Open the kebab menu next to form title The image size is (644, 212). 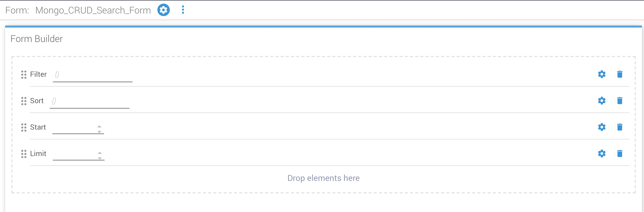click(x=183, y=10)
